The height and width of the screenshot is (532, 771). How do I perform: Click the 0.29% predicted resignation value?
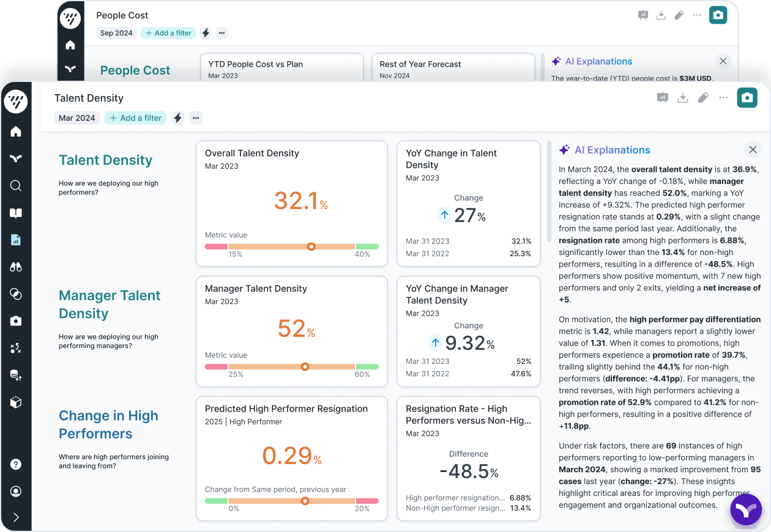tap(291, 456)
